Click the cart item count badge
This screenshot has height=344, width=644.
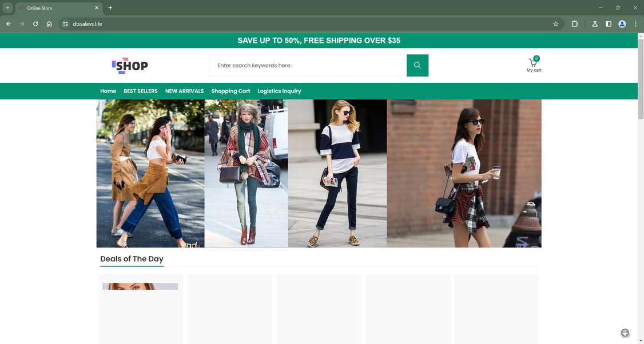coord(536,58)
